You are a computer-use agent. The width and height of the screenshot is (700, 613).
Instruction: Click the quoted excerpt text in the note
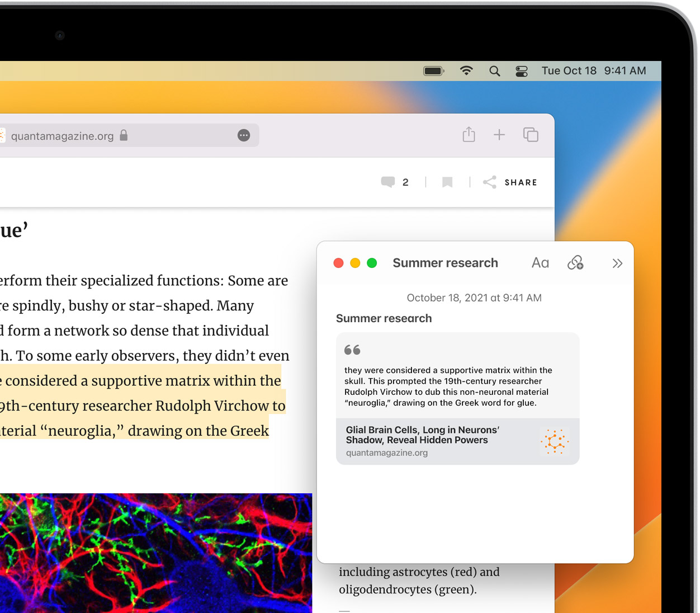[x=448, y=386]
